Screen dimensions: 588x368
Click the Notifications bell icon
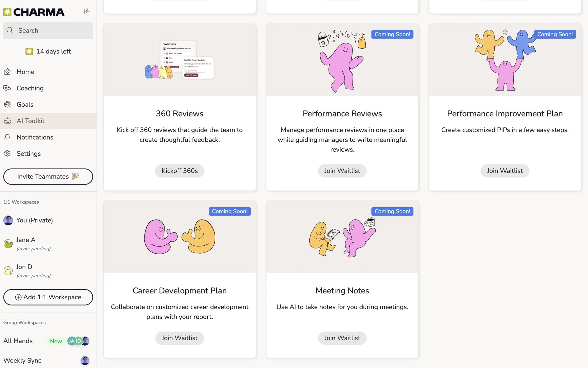point(7,137)
